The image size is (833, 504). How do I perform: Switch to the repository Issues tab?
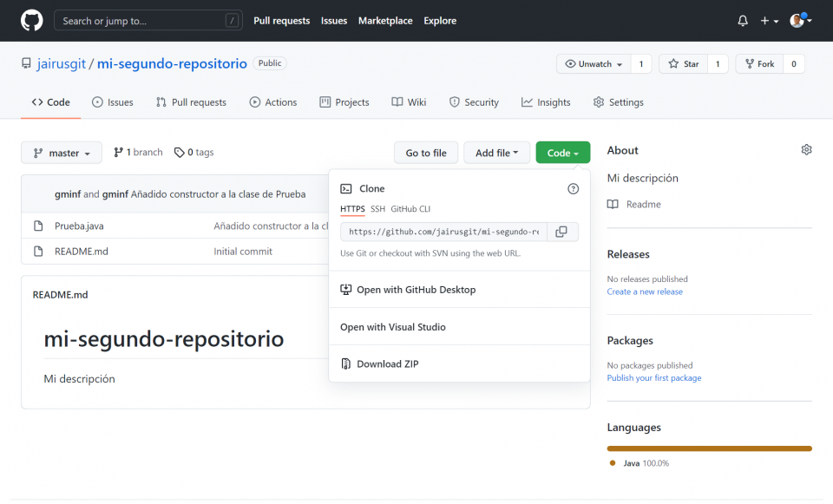113,102
